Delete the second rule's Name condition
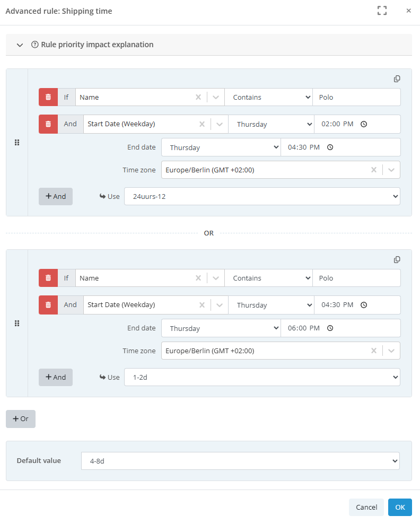The width and height of the screenshot is (420, 524). tap(48, 278)
